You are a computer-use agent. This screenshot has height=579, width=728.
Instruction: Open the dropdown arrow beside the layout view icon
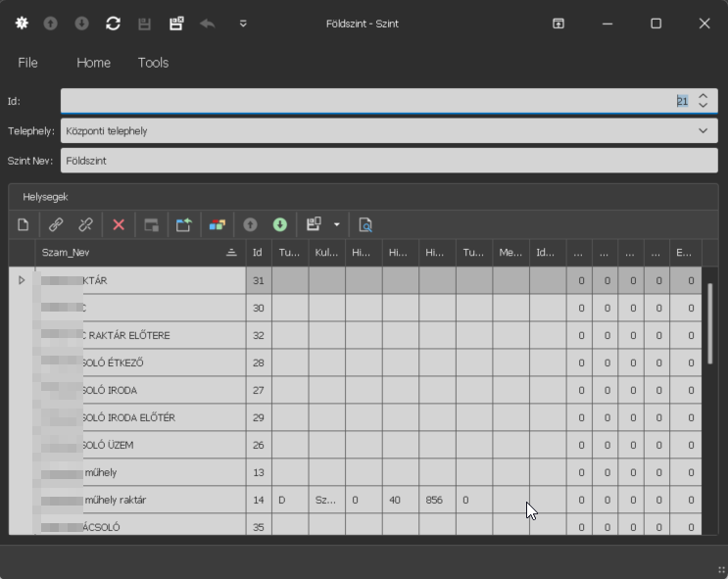(x=337, y=224)
